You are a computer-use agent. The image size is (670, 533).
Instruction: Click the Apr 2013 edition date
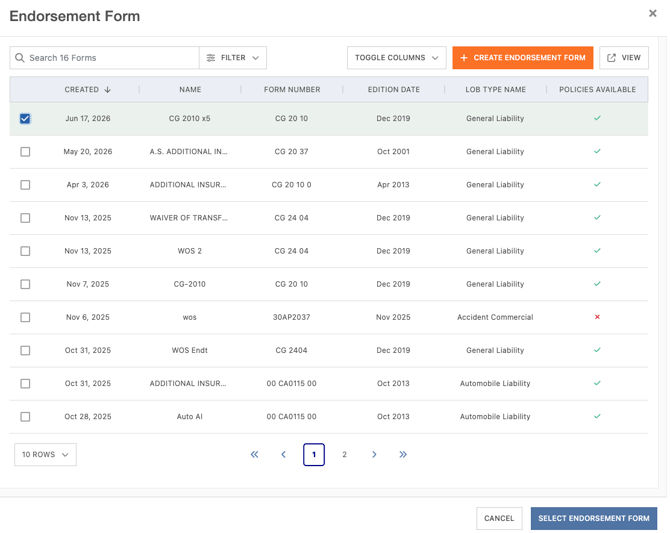[x=393, y=185]
